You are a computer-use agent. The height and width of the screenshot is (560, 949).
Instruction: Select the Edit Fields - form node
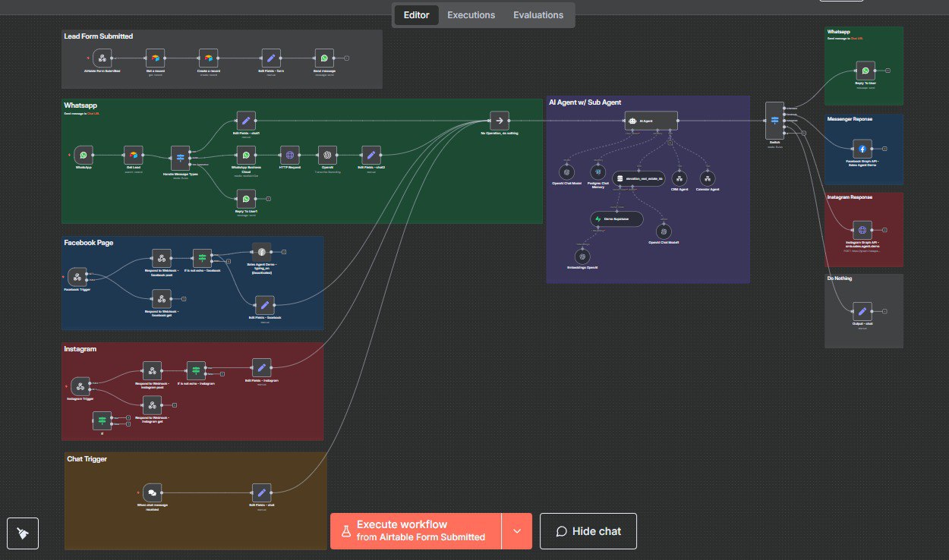point(270,58)
